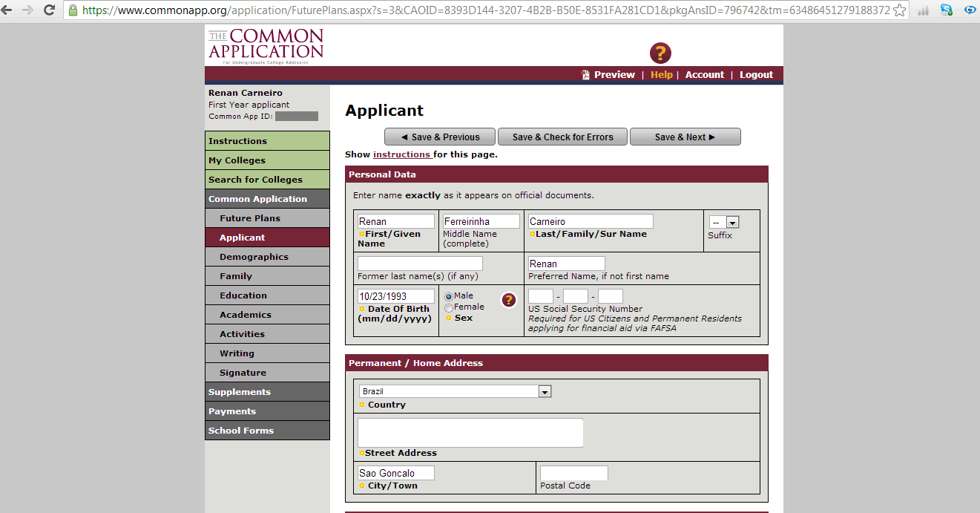Select Common Application section in sidebar
This screenshot has width=980, height=513.
tap(267, 199)
